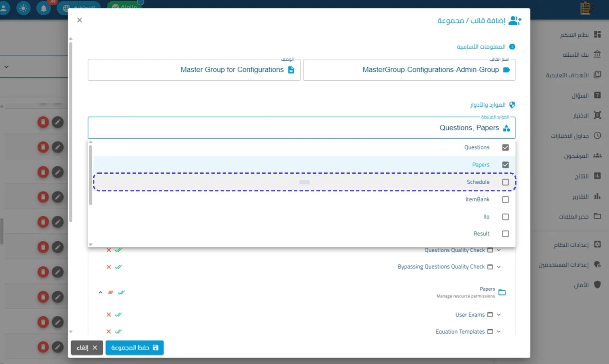Open the user profile icon in the top bar

[3, 8]
